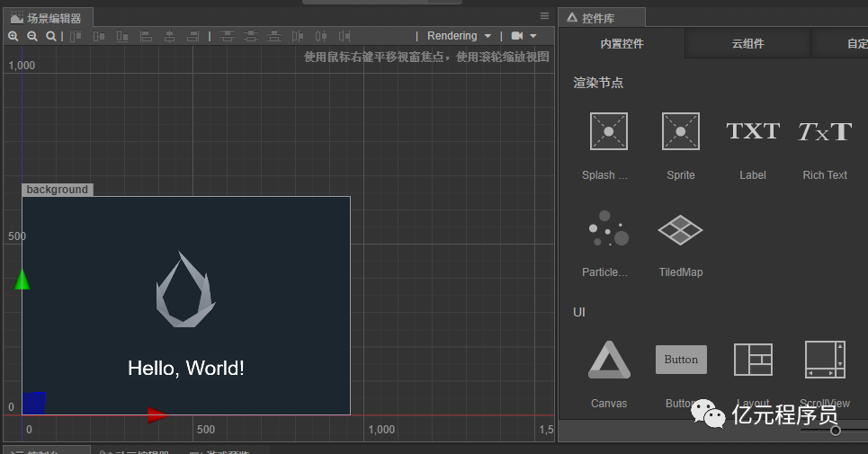Open the camera view dropdown
This screenshot has width=868, height=454.
[523, 36]
